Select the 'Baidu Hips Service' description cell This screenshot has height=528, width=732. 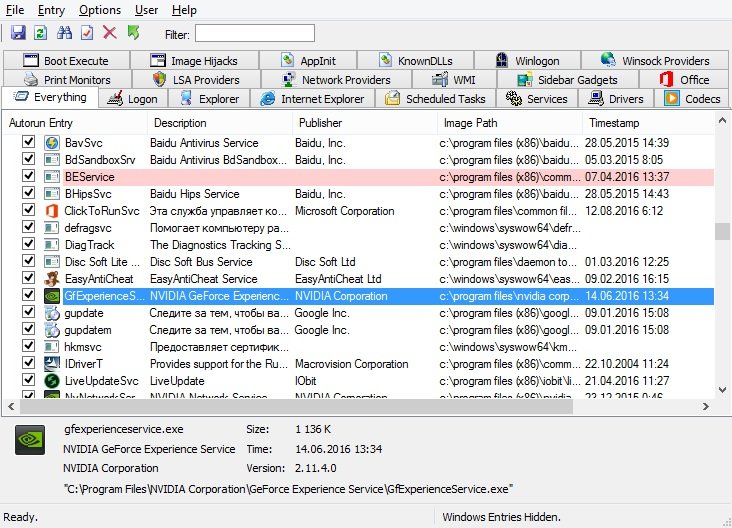[195, 194]
